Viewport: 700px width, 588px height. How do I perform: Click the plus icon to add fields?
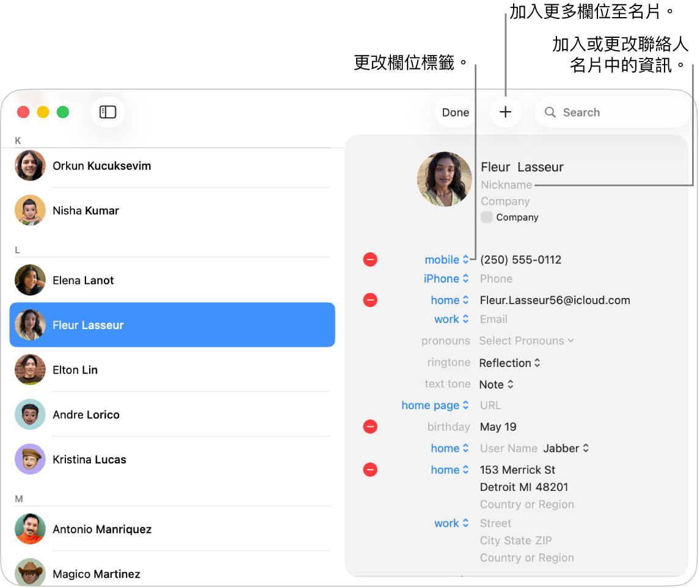pos(505,112)
